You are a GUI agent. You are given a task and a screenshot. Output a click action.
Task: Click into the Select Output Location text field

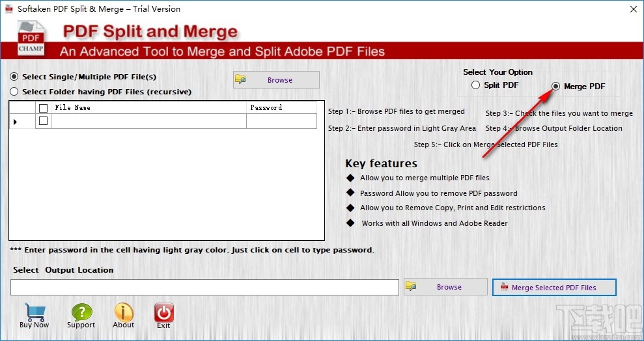click(x=204, y=287)
